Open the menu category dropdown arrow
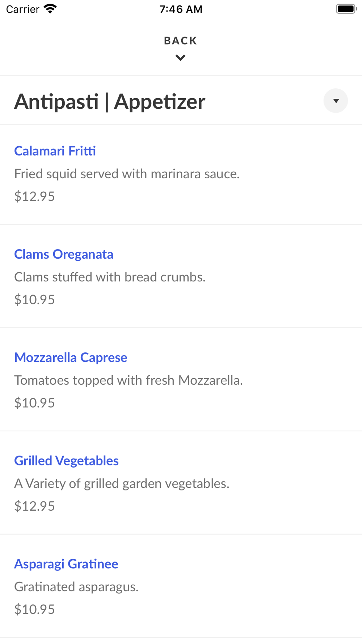Viewport: 362px width, 644px height. 336,101
